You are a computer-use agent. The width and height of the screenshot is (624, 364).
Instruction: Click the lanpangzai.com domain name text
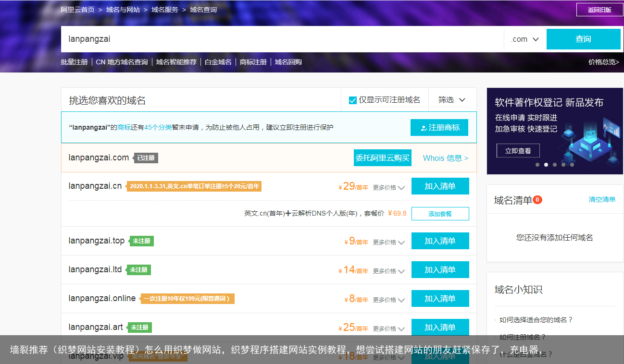pyautogui.click(x=99, y=158)
